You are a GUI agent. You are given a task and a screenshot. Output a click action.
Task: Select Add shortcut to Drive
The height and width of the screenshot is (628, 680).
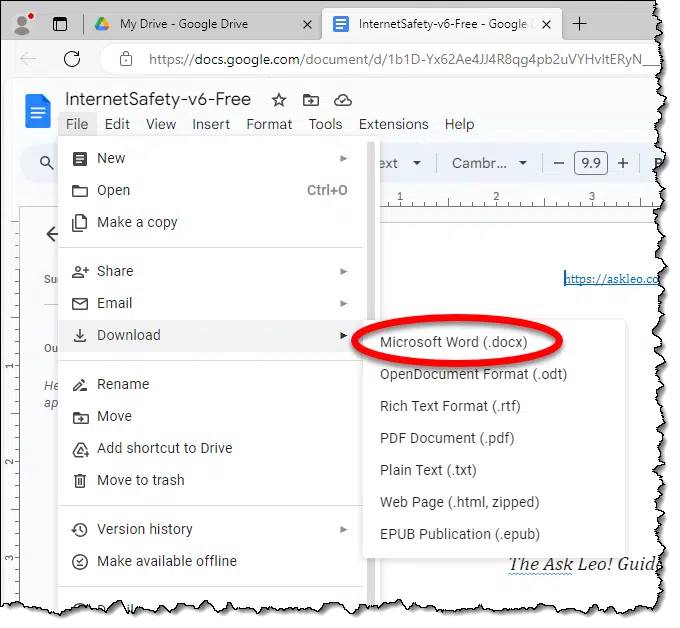[211, 448]
